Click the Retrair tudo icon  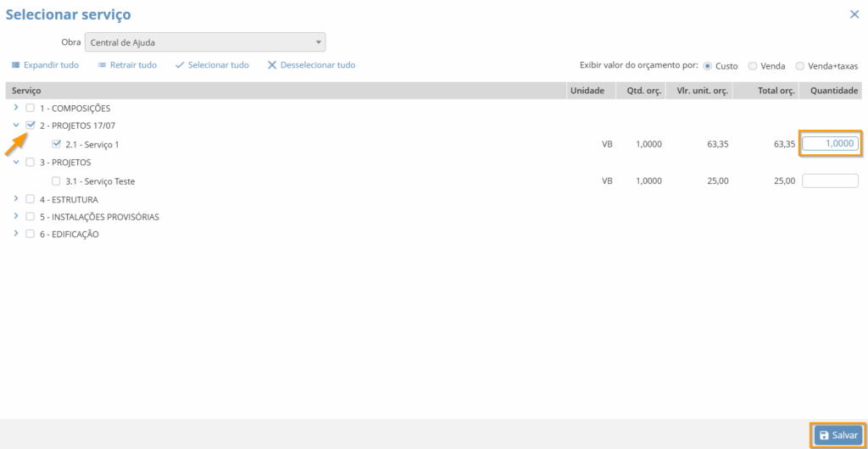(102, 65)
